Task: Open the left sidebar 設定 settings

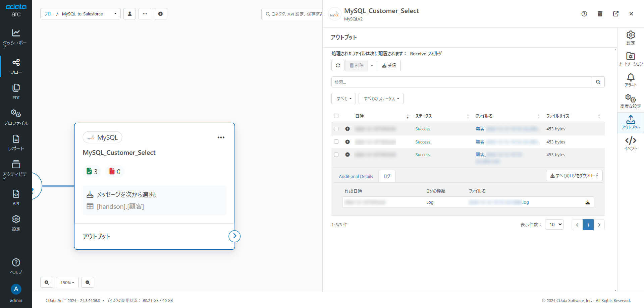Action: coord(16,223)
